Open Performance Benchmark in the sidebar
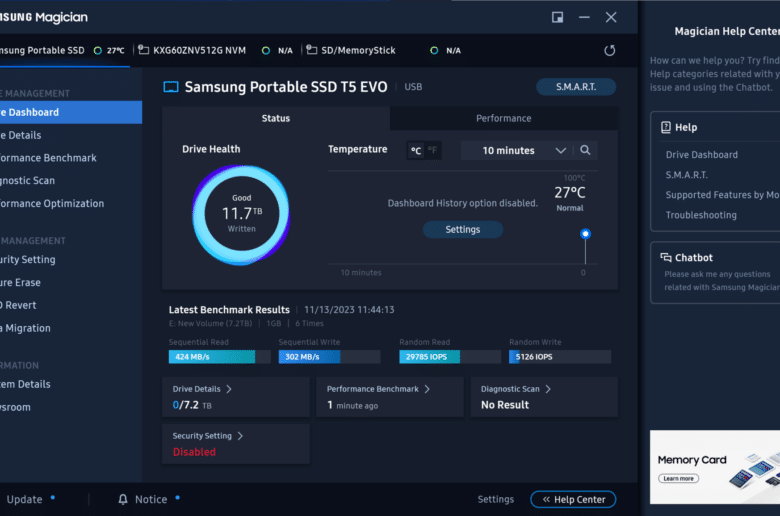The height and width of the screenshot is (516, 780). (71, 158)
